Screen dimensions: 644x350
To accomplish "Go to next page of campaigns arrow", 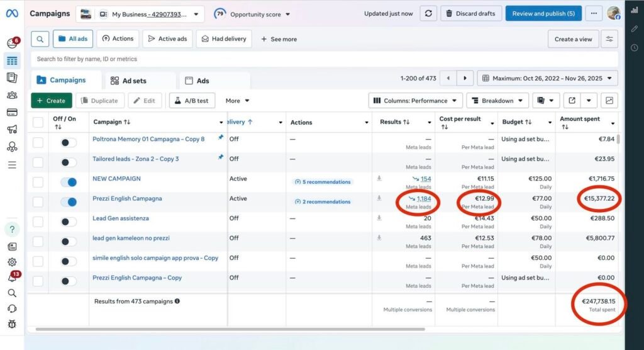I will (x=465, y=79).
